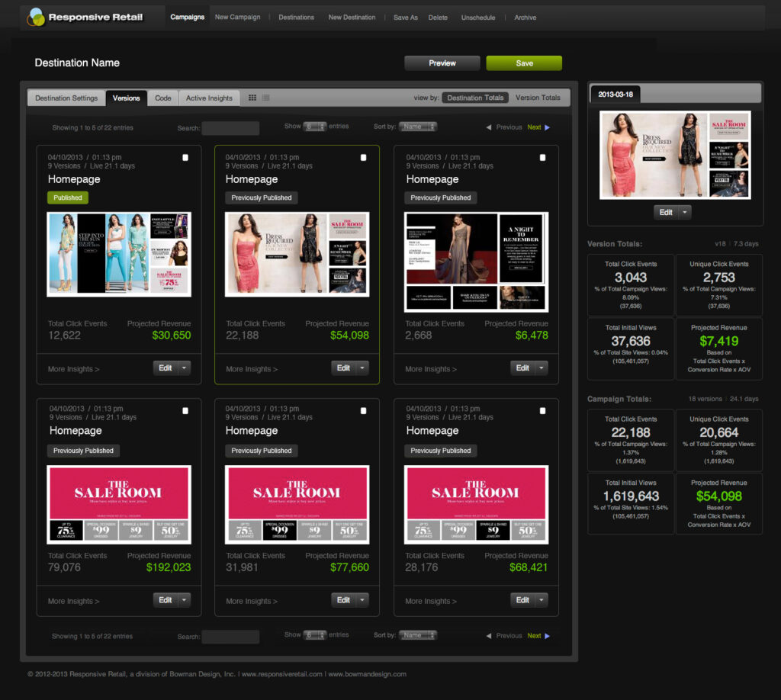Open More Insights on $30,650 card
The image size is (781, 700).
coord(74,369)
